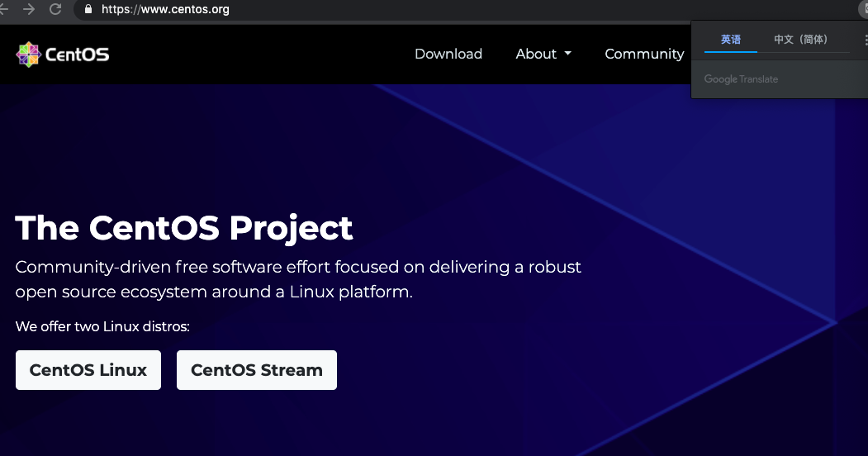Select the 英语 translate tab
The width and height of the screenshot is (868, 456).
[x=731, y=40]
